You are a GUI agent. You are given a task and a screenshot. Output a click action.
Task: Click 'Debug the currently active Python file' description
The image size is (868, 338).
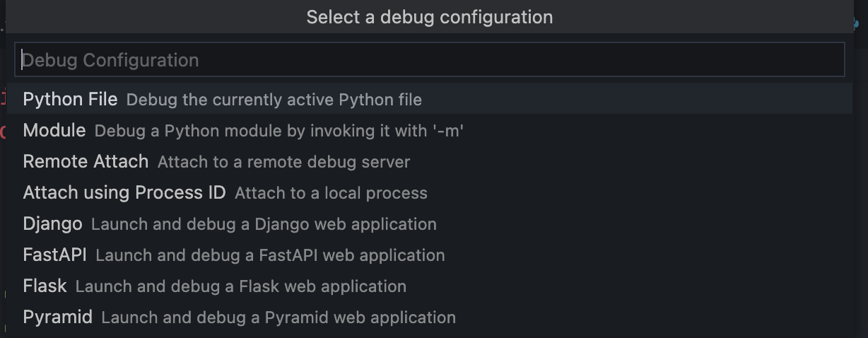(274, 100)
